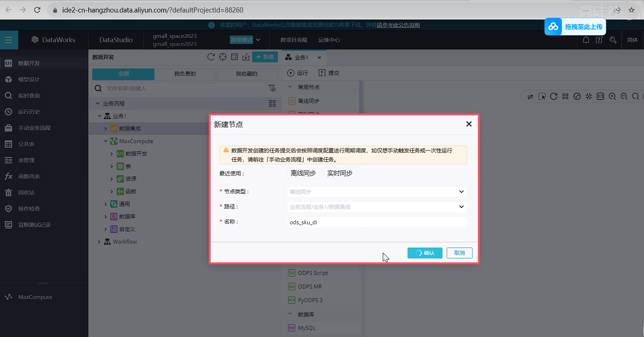Open the 路径 dropdown
Viewport: 644px width, 337px height.
[377, 207]
